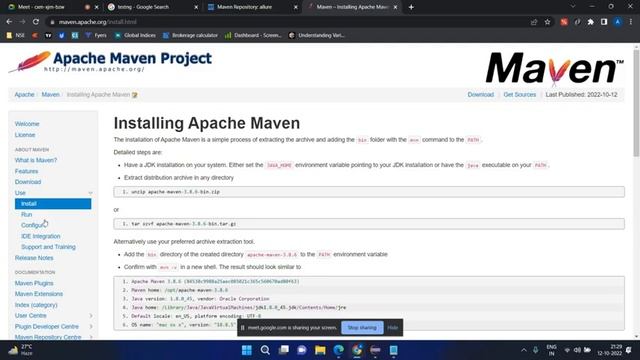Follow the Apache breadcrumb link

pyautogui.click(x=24, y=95)
